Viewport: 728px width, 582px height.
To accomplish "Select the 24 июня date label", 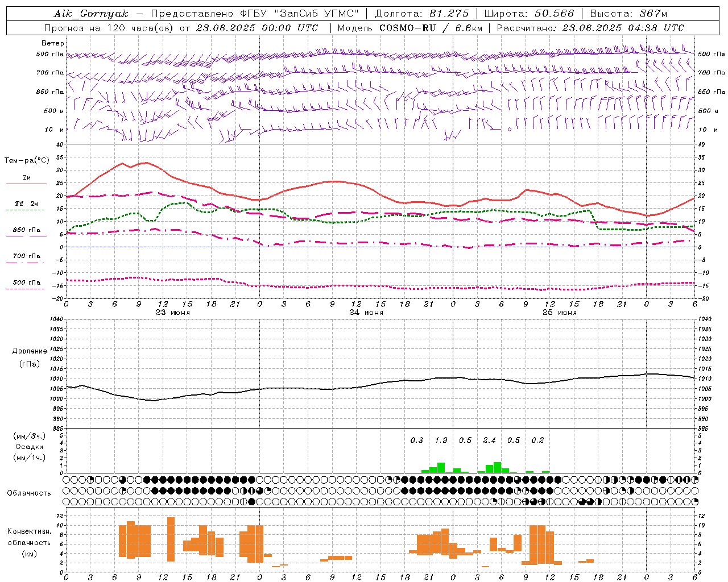I will click(366, 313).
